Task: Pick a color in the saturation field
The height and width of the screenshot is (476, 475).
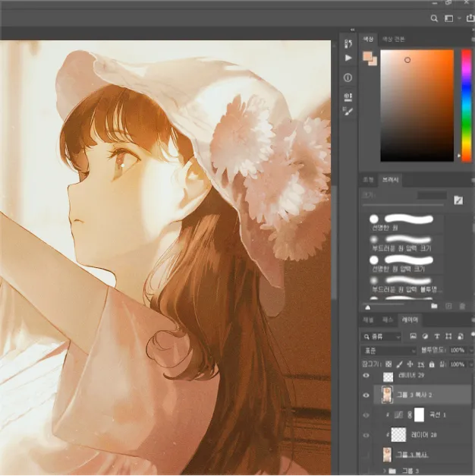Action: pos(417,106)
